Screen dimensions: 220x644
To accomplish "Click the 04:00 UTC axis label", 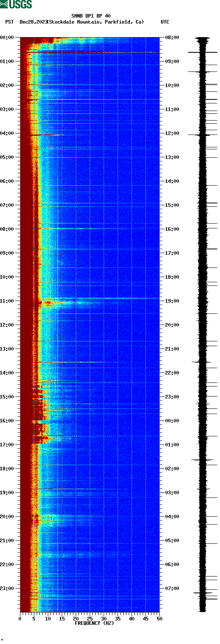I will click(172, 517).
